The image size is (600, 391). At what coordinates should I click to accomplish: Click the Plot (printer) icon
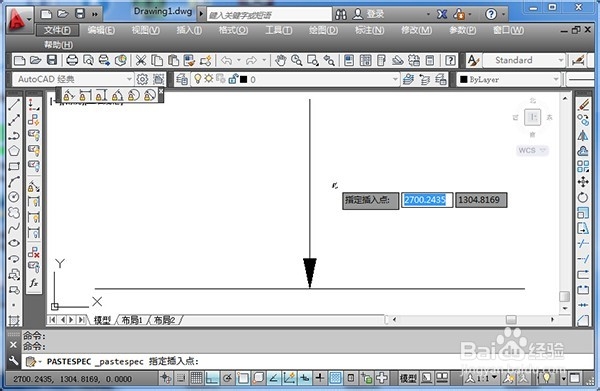click(72, 60)
